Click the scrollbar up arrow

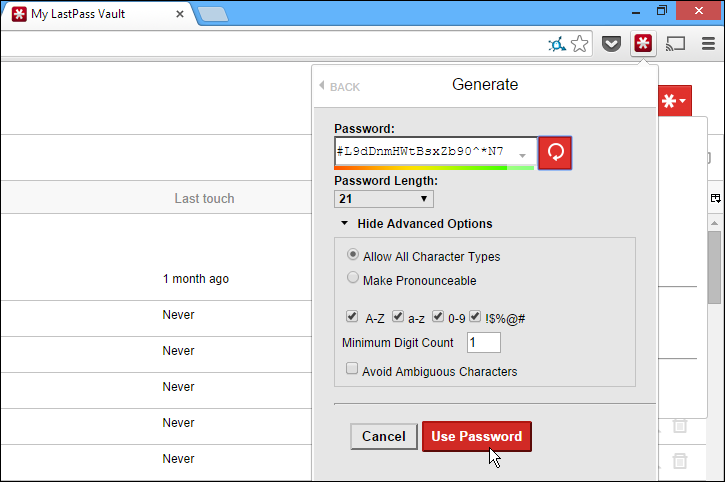point(714,223)
